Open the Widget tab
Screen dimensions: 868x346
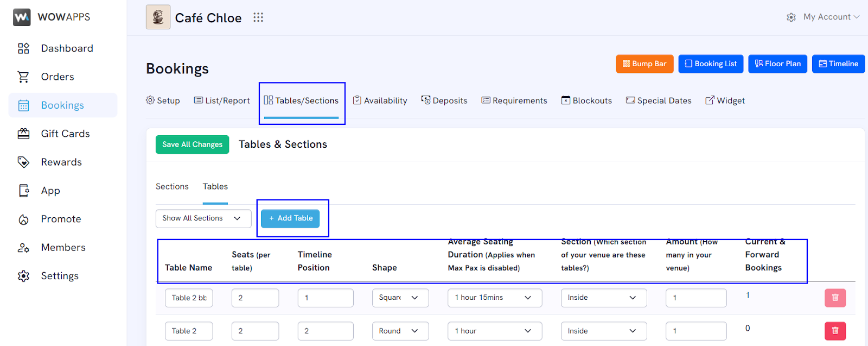tap(725, 100)
